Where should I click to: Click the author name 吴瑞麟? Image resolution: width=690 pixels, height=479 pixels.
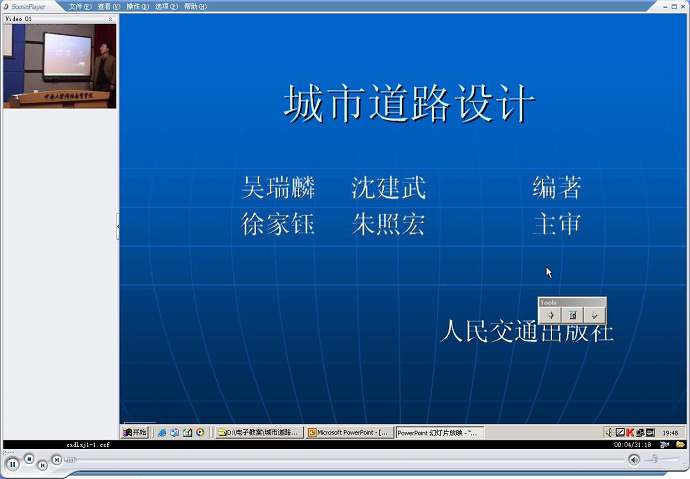[x=278, y=188]
